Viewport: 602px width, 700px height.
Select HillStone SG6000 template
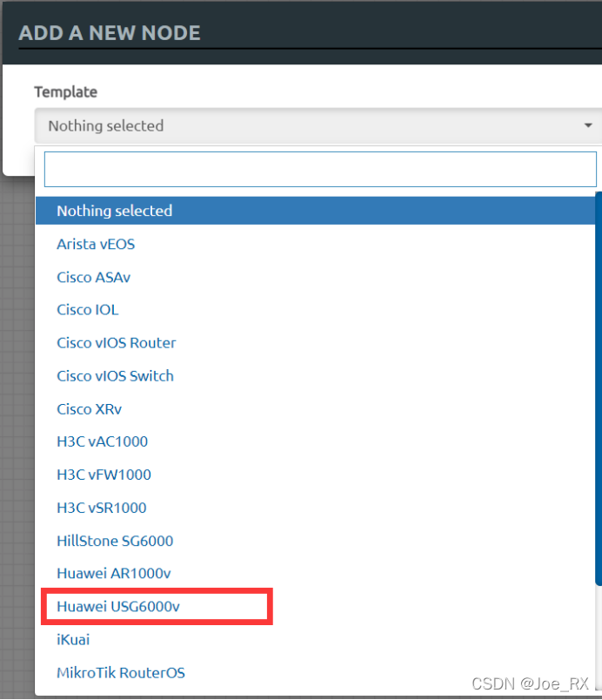click(x=316, y=541)
